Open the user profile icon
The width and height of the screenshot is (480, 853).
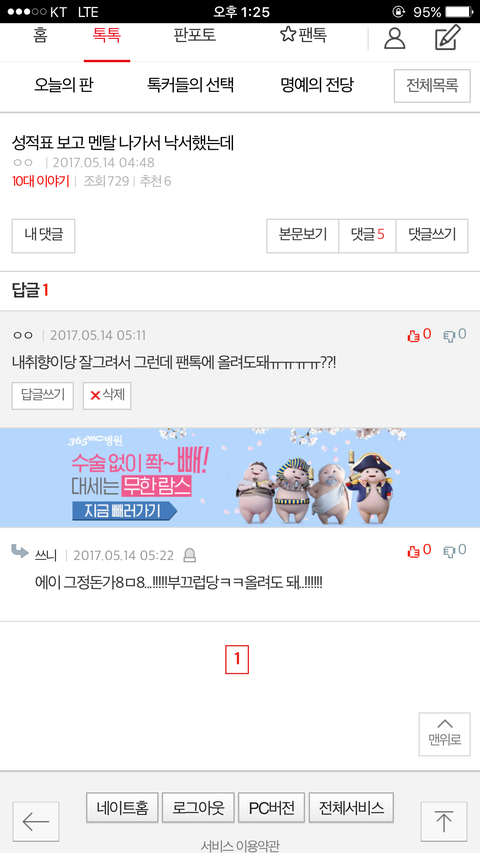[x=395, y=38]
